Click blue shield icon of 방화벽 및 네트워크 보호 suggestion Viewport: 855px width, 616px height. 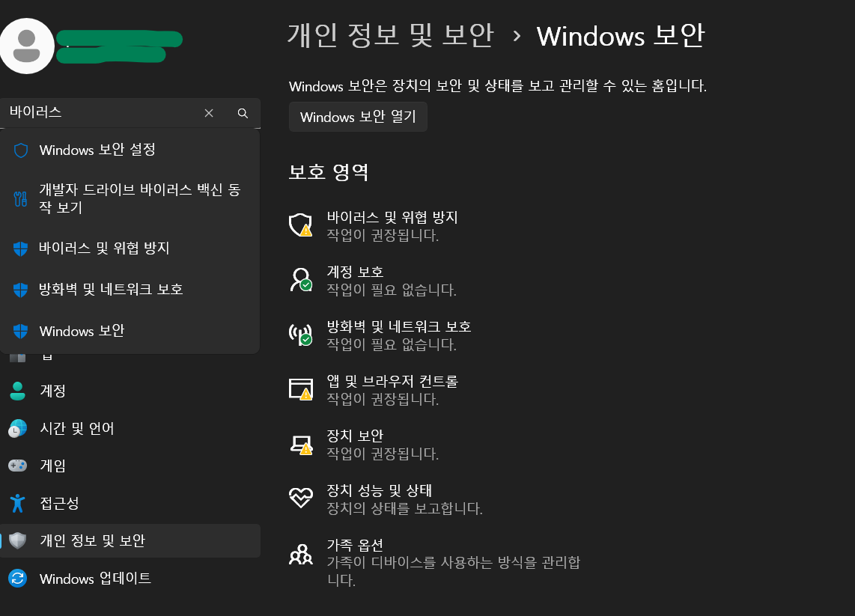pyautogui.click(x=21, y=290)
